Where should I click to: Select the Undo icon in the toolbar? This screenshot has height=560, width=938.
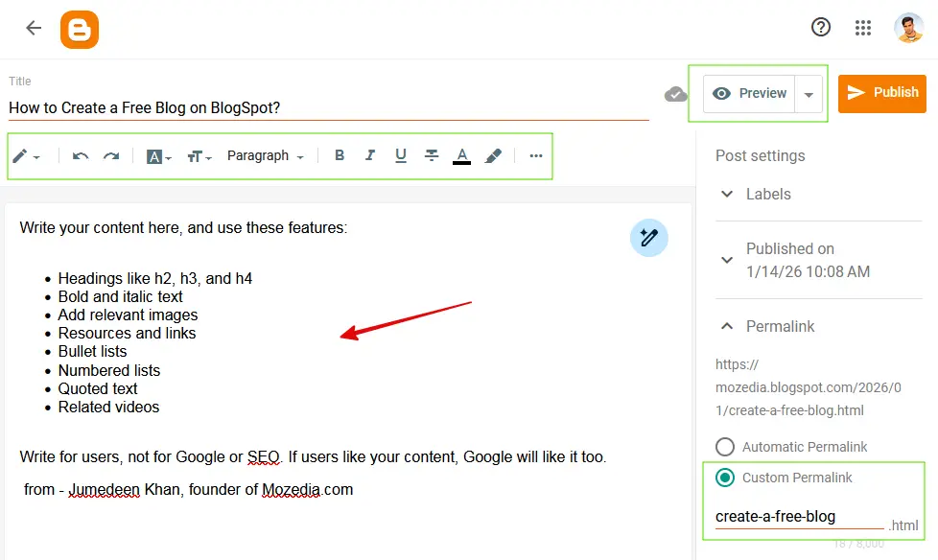[x=80, y=155]
